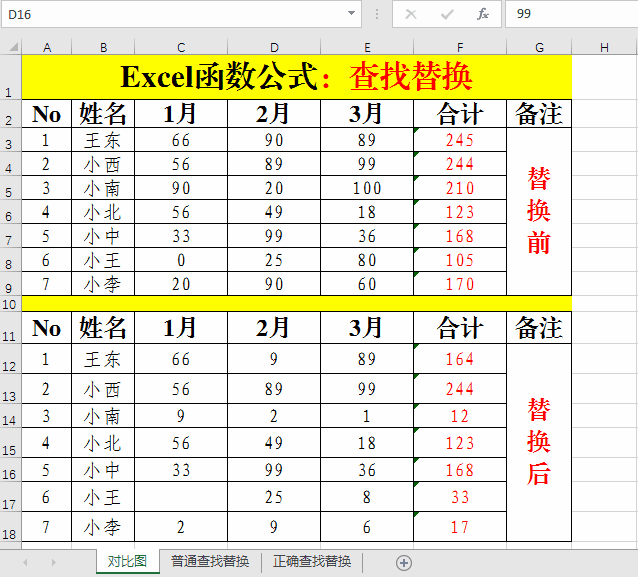Select row 16 header

click(11, 470)
